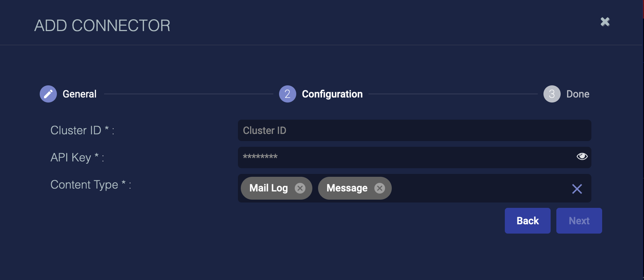
Task: Click into the API Key field
Action: [404, 157]
